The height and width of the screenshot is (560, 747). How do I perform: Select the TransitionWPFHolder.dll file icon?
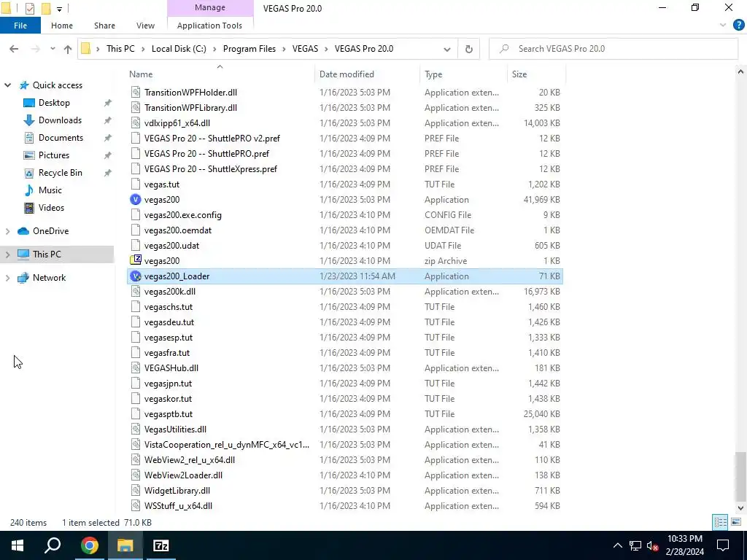coord(136,93)
